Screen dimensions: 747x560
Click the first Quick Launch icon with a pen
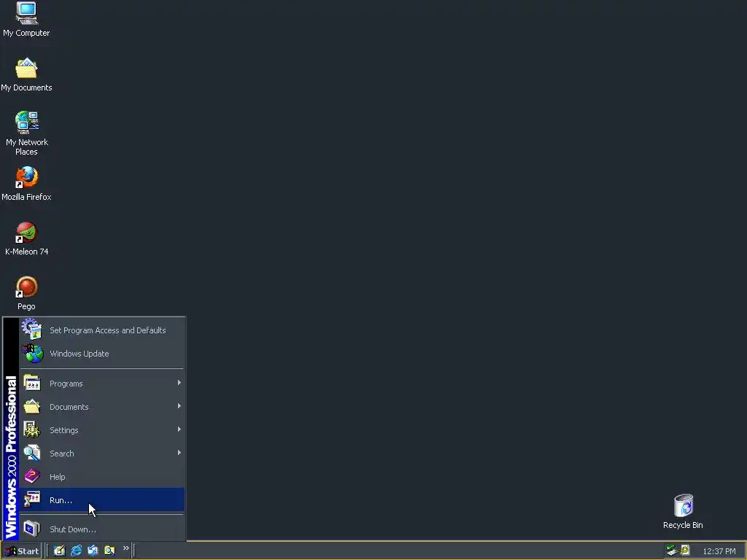[59, 551]
